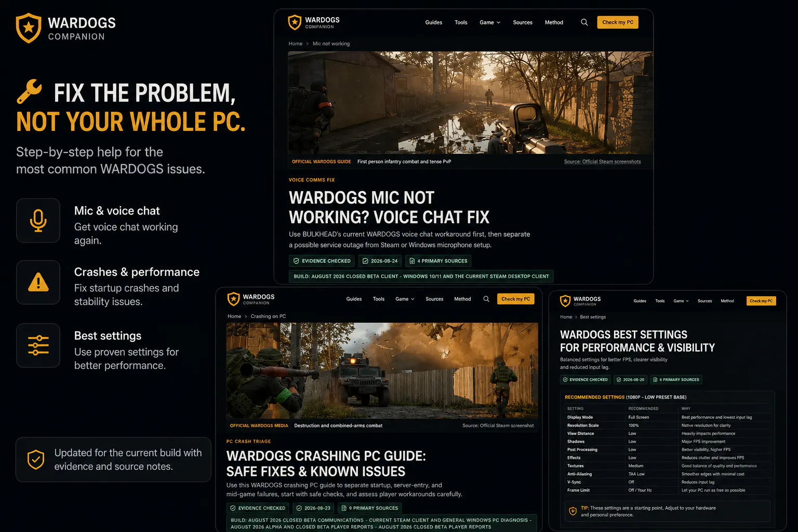Open Method in the Best settings page
Screen dimensions: 798x532
click(727, 301)
